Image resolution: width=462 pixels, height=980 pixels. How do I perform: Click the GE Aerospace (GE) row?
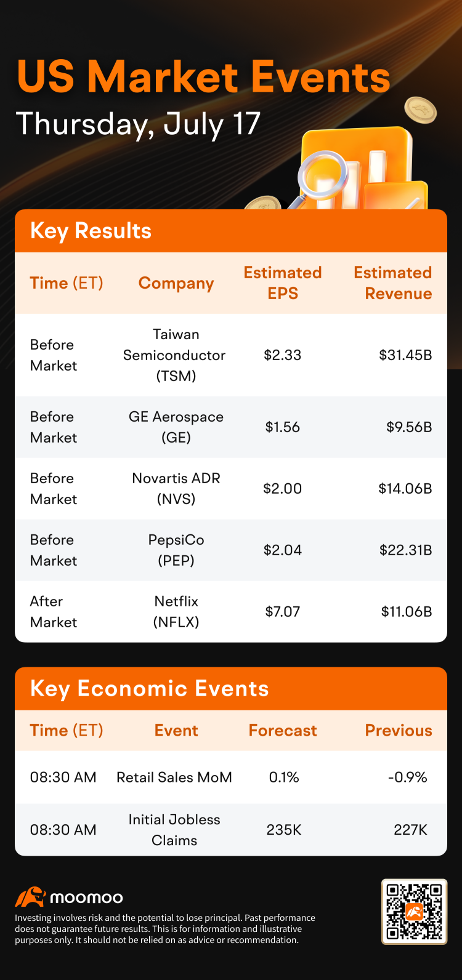point(231,427)
